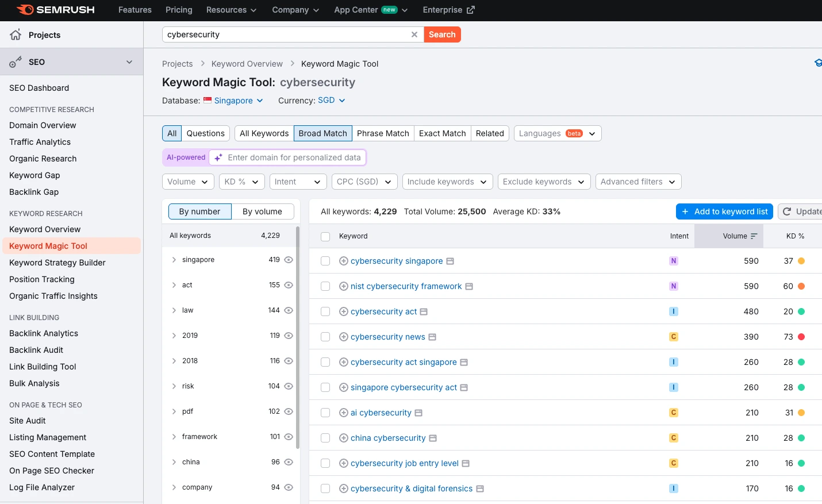This screenshot has width=822, height=504.
Task: Add 'nist cybersecurity framework' via plus icon
Action: 344,286
